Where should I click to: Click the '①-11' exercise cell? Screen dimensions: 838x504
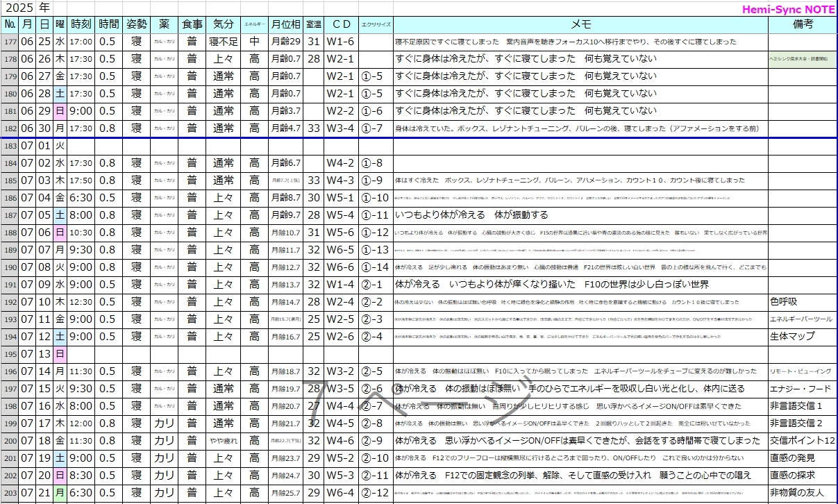pos(376,215)
